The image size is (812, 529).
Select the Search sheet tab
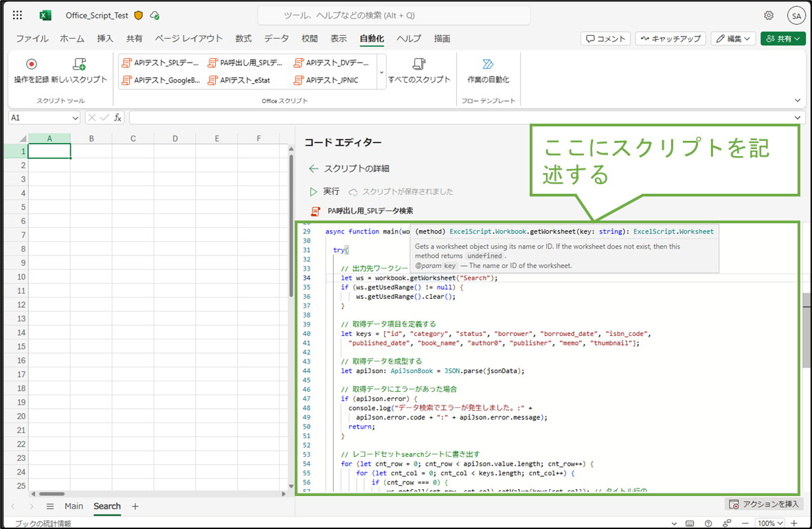click(x=107, y=506)
